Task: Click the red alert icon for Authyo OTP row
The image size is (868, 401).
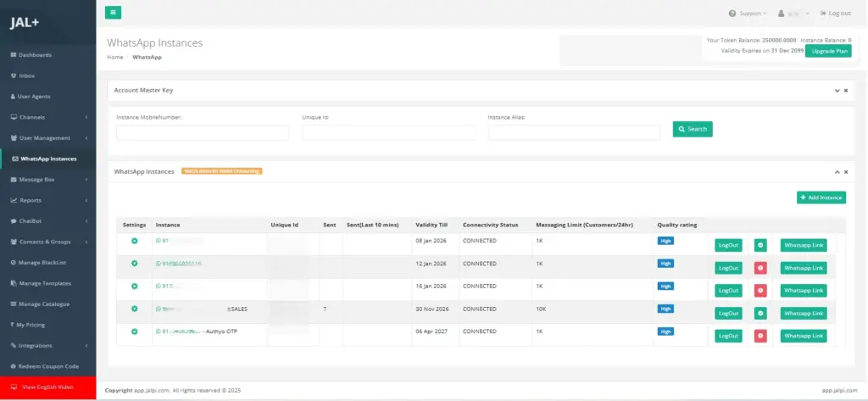Action: pyautogui.click(x=760, y=336)
